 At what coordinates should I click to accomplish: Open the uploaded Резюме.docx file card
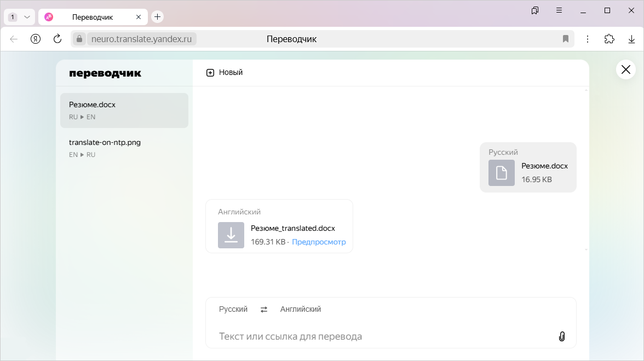point(528,167)
